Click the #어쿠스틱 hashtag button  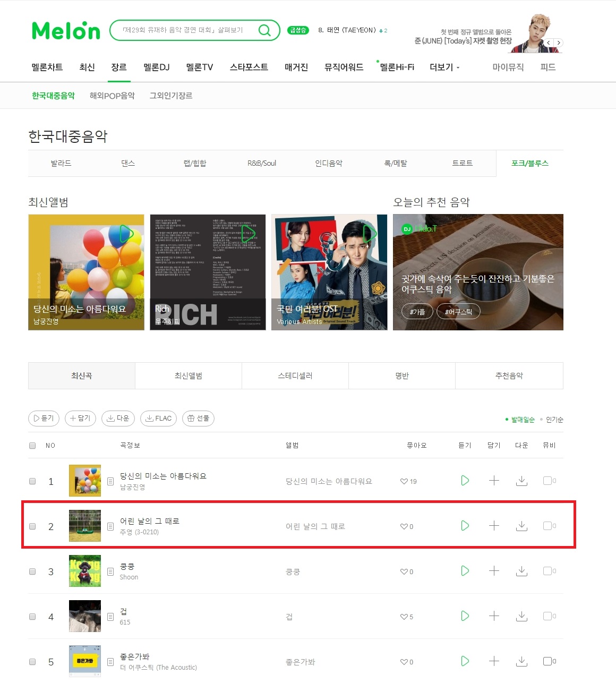(458, 312)
